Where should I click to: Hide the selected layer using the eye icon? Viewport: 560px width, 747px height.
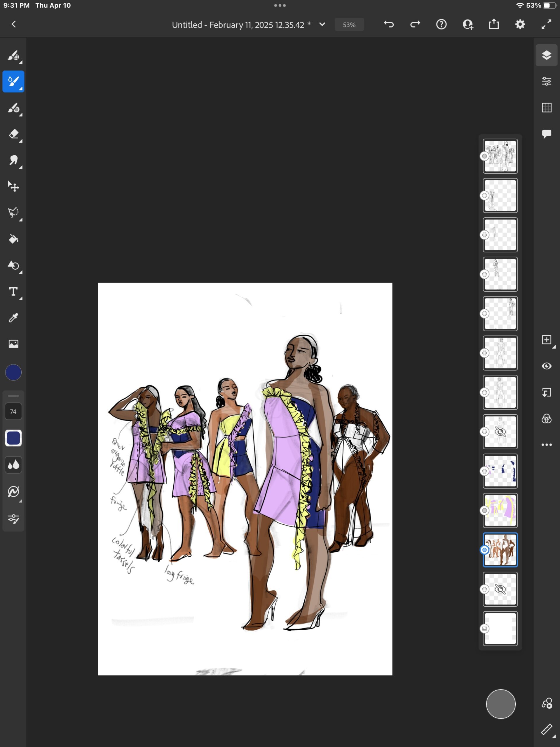tap(547, 366)
